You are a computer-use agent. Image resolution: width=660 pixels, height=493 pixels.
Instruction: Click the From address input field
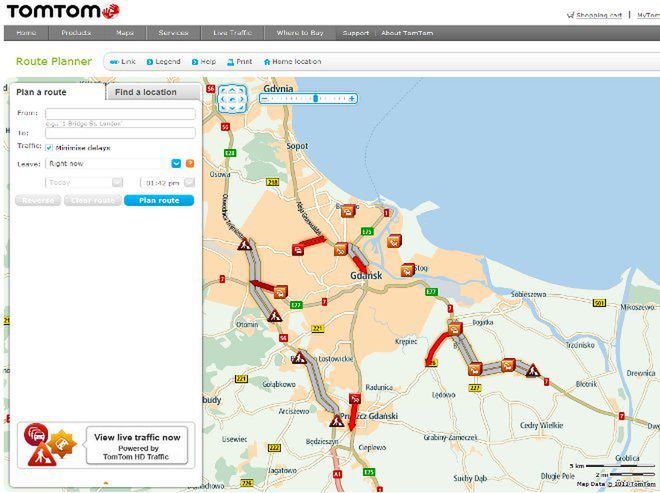point(120,114)
